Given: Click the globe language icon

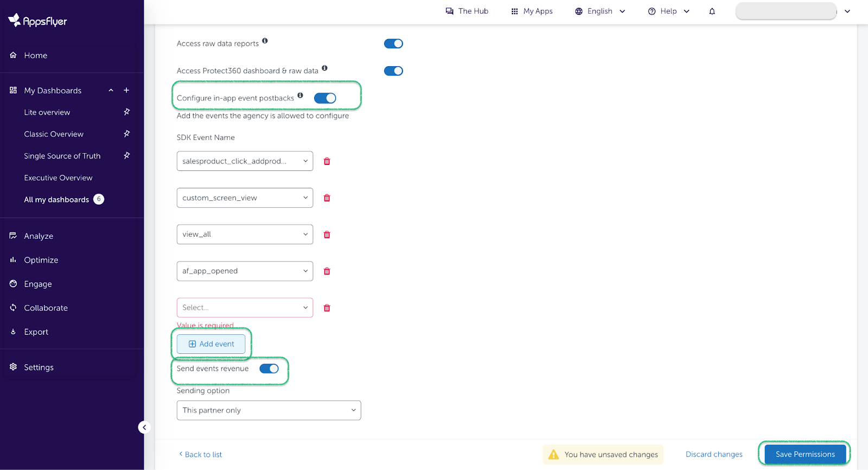Looking at the screenshot, I should pos(579,11).
